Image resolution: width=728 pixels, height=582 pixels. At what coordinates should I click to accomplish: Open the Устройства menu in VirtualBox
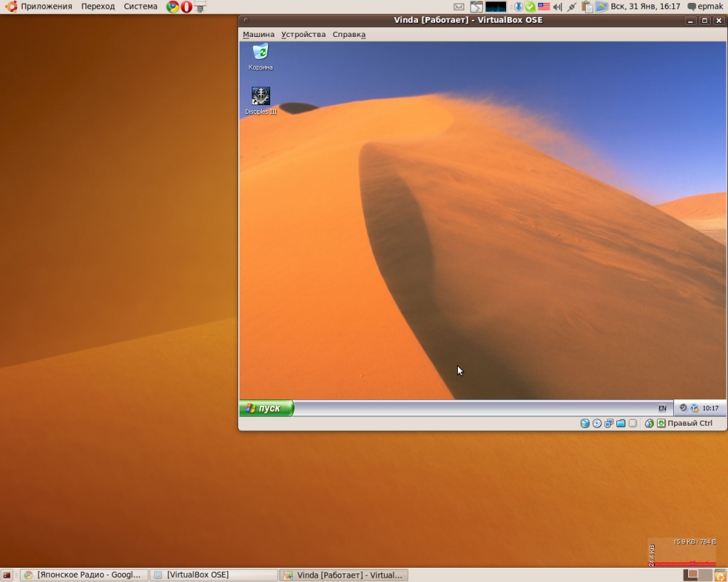point(301,34)
